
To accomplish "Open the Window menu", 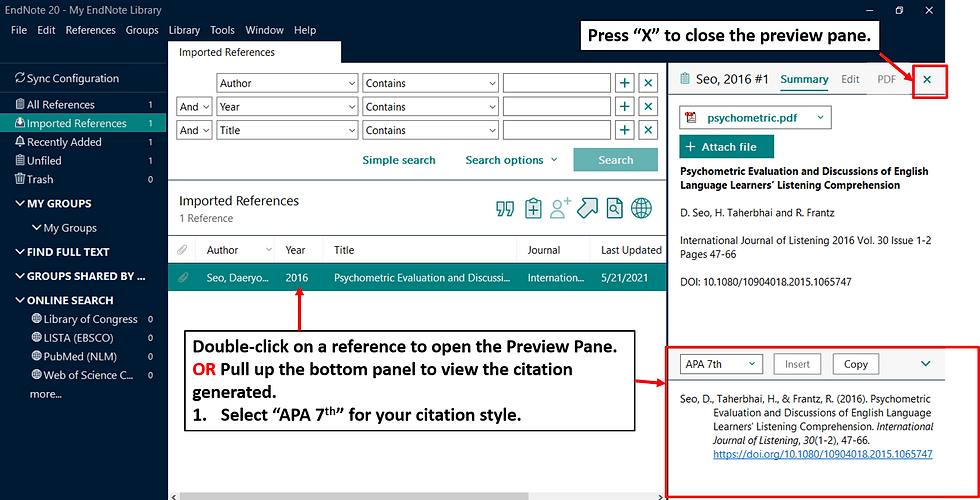I will [264, 30].
